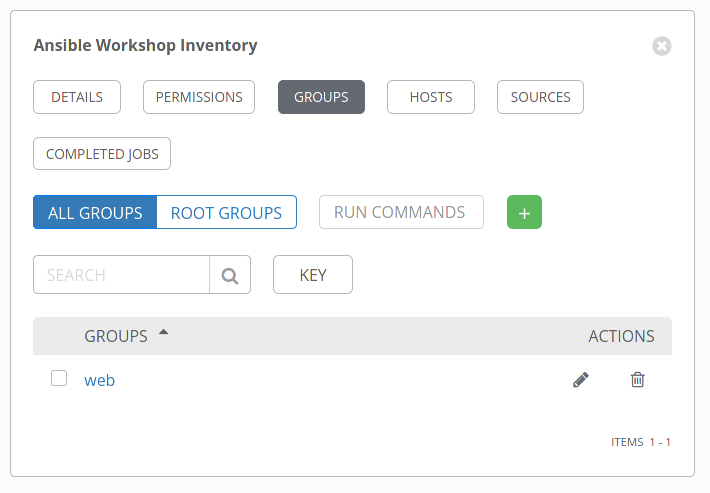Viewport: 710px width, 493px height.
Task: Close the Ansible Workshop Inventory panel
Action: (x=662, y=46)
